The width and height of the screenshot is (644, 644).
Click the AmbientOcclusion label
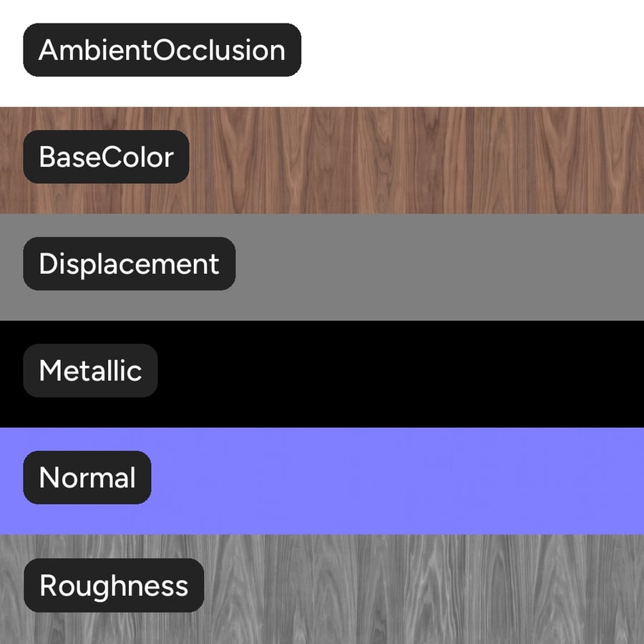point(162,49)
